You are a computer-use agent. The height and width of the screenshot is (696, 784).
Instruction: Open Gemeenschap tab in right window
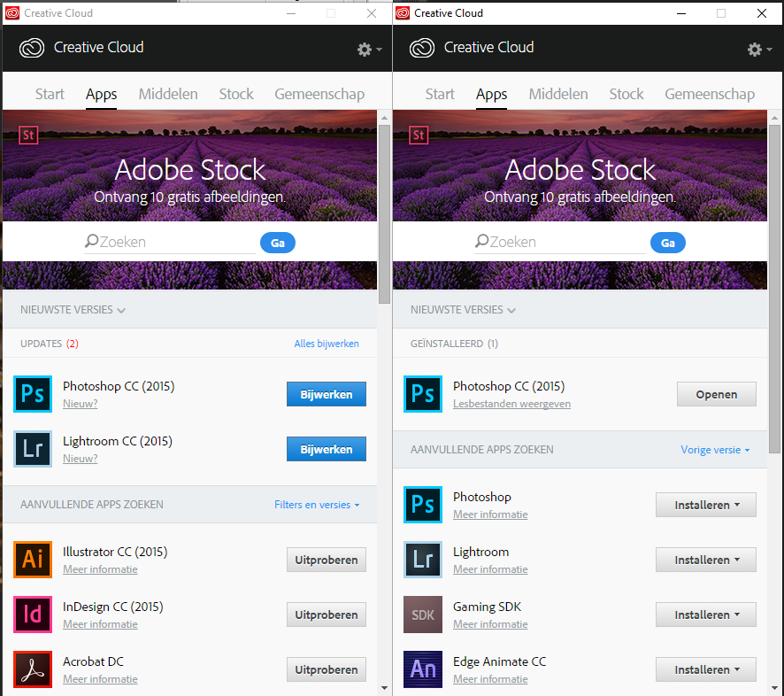coord(710,94)
